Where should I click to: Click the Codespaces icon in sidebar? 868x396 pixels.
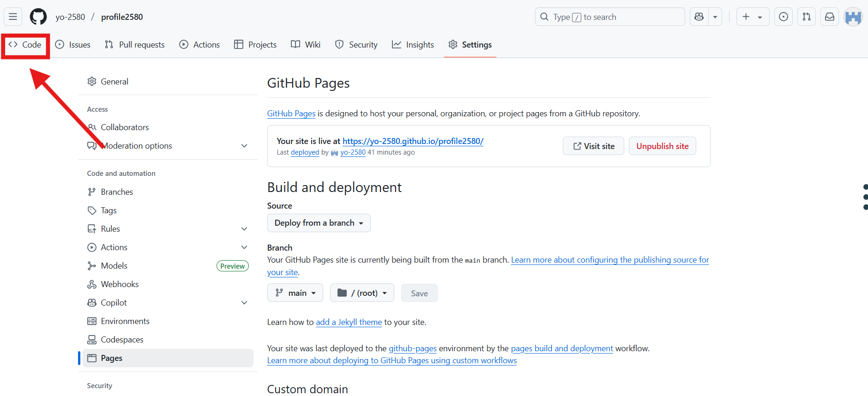[x=92, y=339]
